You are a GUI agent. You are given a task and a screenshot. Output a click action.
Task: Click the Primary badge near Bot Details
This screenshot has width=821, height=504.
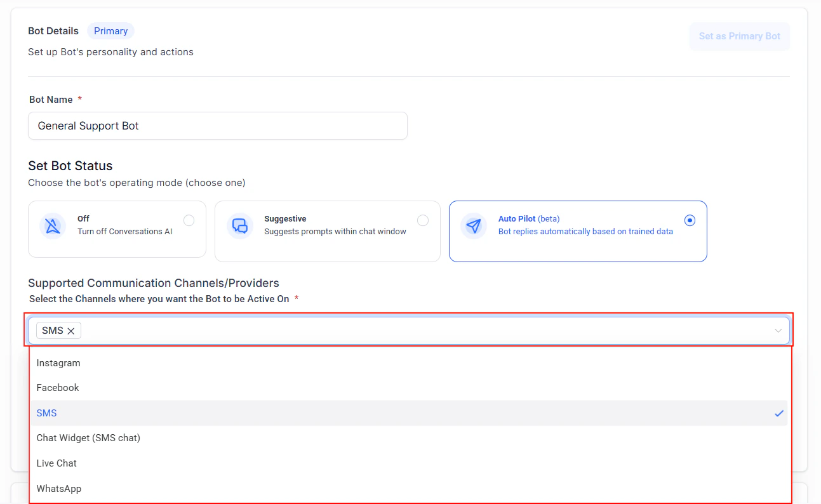[110, 30]
